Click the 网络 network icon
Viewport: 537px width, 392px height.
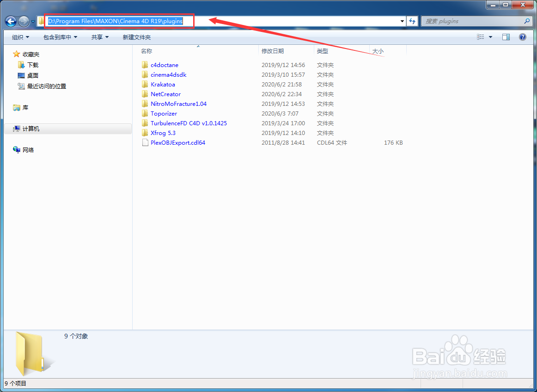point(17,150)
